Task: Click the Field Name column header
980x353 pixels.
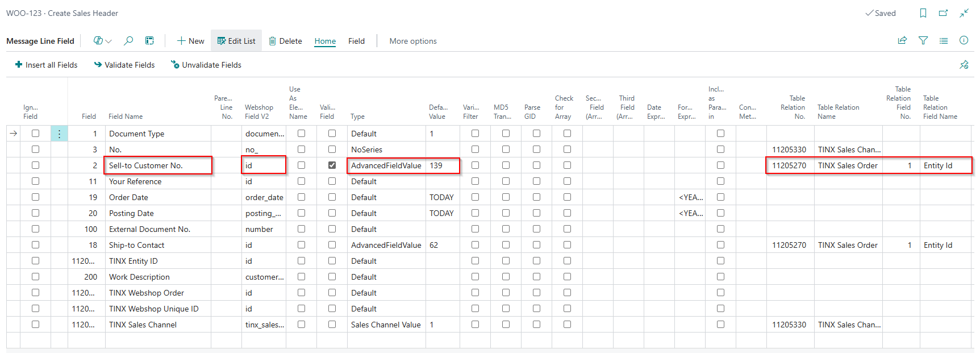Action: tap(126, 117)
